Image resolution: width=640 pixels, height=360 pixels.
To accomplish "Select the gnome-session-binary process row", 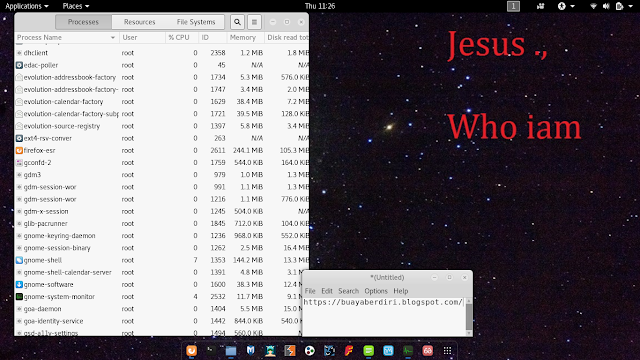I will point(162,248).
